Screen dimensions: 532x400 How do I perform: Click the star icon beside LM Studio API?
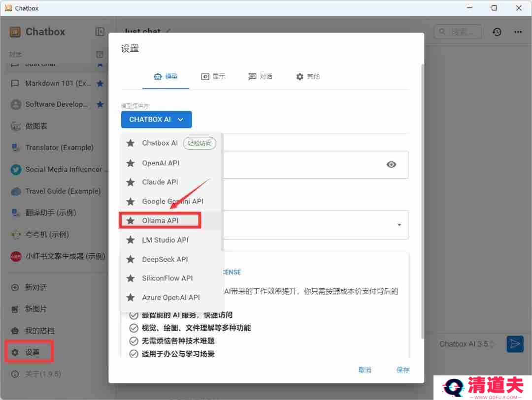click(131, 240)
